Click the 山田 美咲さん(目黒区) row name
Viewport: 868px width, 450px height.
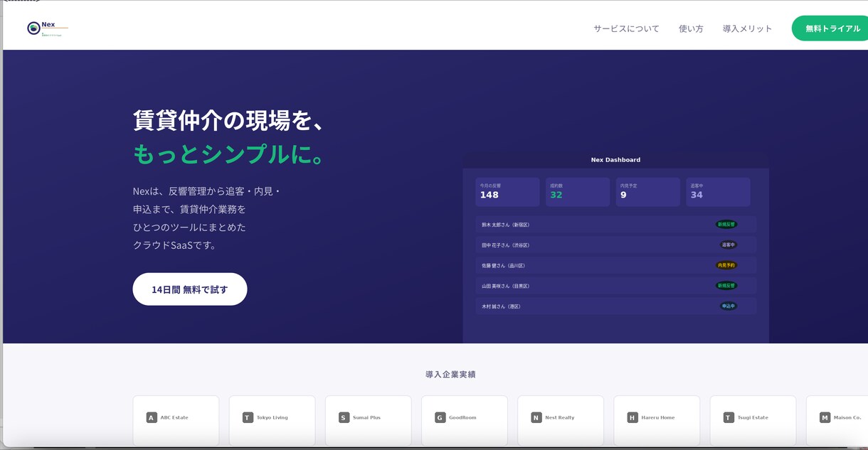point(505,286)
